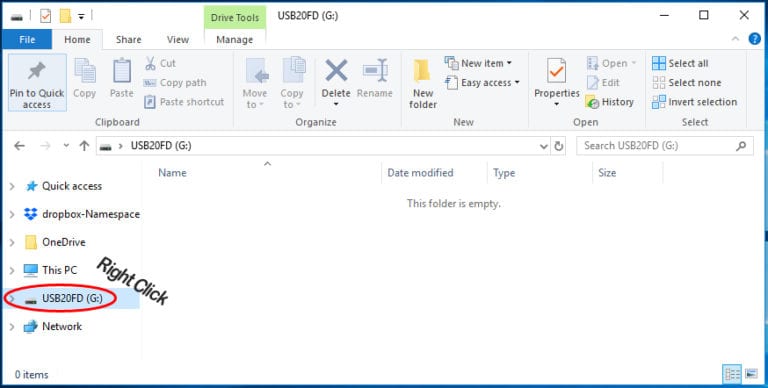Open Customize Quick Access Toolbar dropdown

81,16
